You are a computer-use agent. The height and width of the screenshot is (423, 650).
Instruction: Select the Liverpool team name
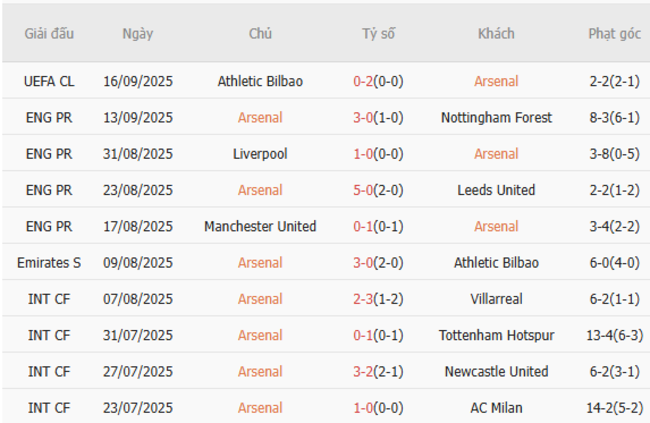pos(260,154)
